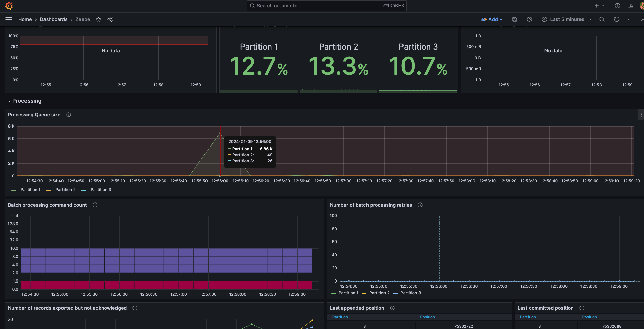Open the help menu icon
The height and width of the screenshot is (329, 644).
[x=618, y=6]
